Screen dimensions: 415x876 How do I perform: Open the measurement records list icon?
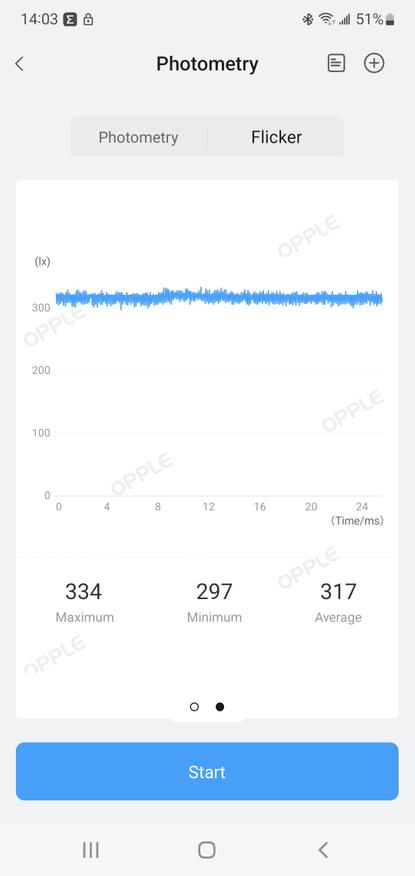pos(336,63)
